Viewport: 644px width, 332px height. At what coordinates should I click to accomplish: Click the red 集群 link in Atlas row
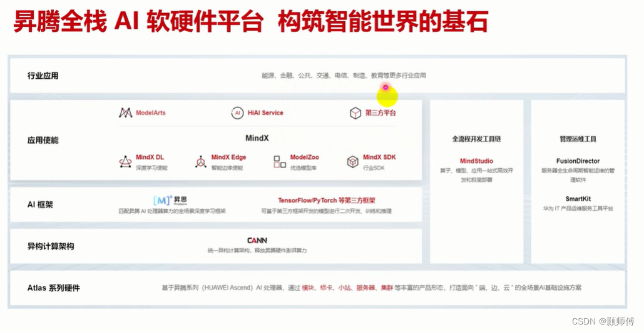pos(387,288)
